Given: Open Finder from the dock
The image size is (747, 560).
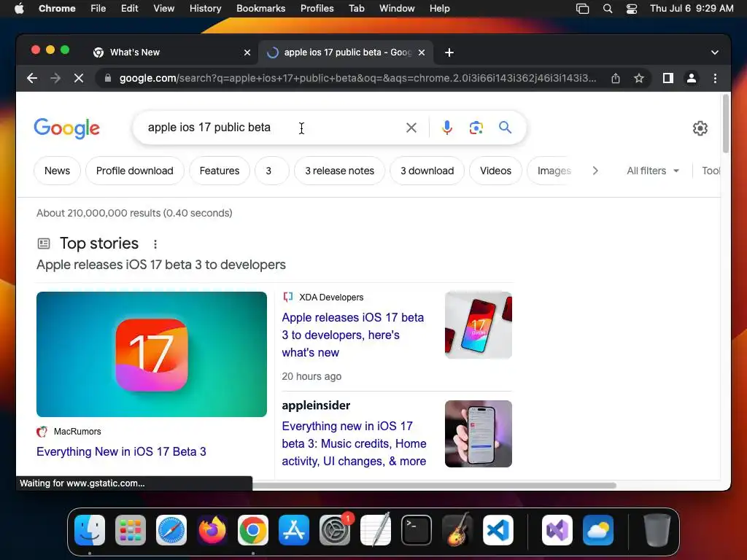Looking at the screenshot, I should pos(90,530).
